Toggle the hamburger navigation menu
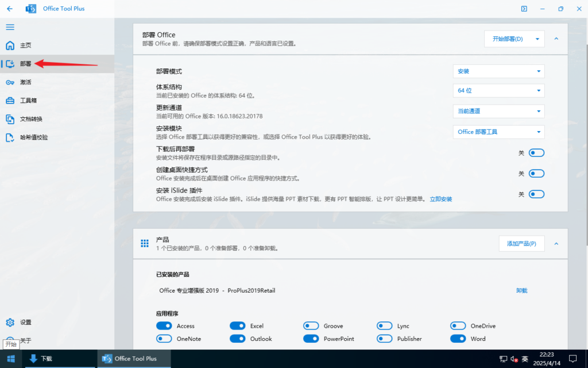Viewport: 588px width, 368px height. pyautogui.click(x=10, y=27)
